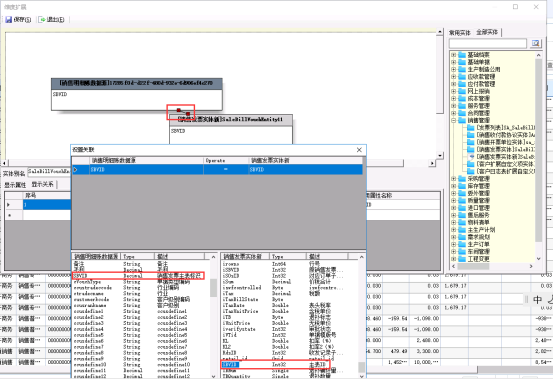The image size is (554, 379).
Task: Click the SaleBillVouchEntity entity box title on canvas
Action: pos(231,120)
